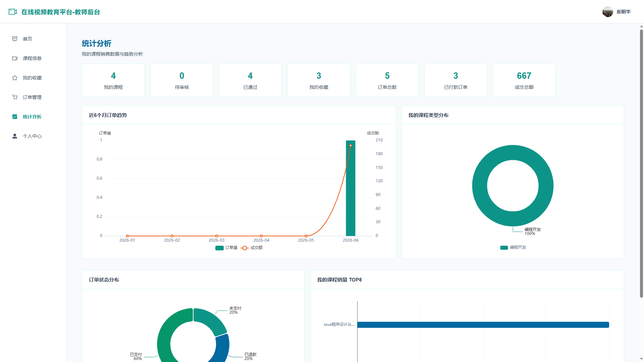Click the 订单管理 shopping cart icon

(x=15, y=97)
